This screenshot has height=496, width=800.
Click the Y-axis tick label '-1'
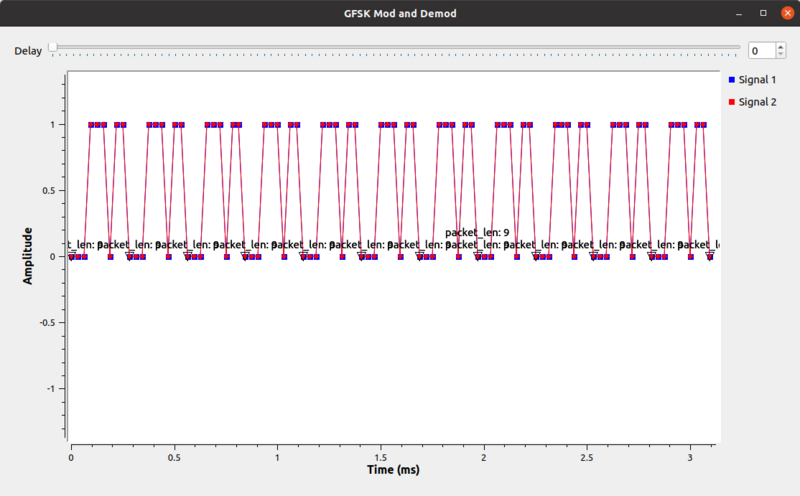51,389
